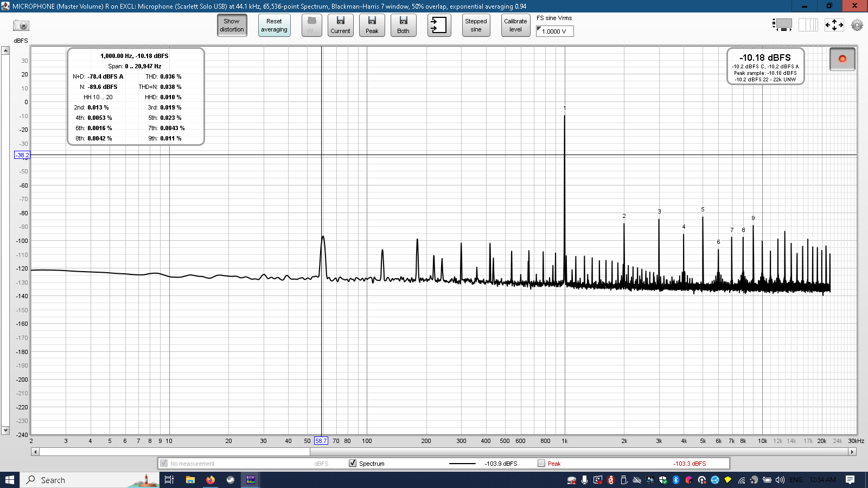This screenshot has height=488, width=868.
Task: Click the graph limits arrows icon
Action: (834, 25)
